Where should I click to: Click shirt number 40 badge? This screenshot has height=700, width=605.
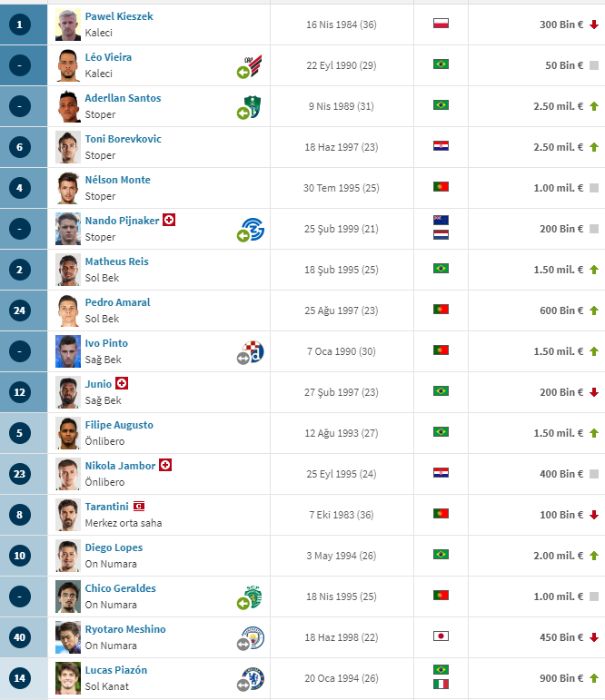21,637
